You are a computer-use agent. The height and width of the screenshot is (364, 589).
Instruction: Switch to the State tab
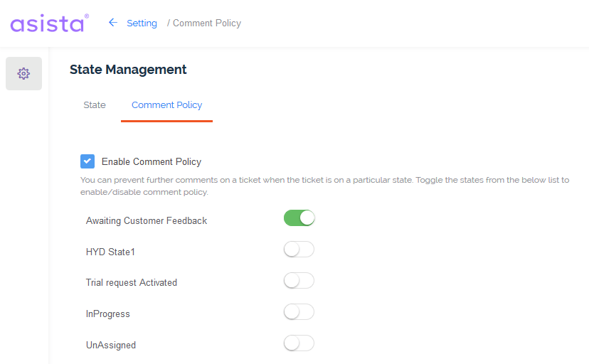coord(95,105)
